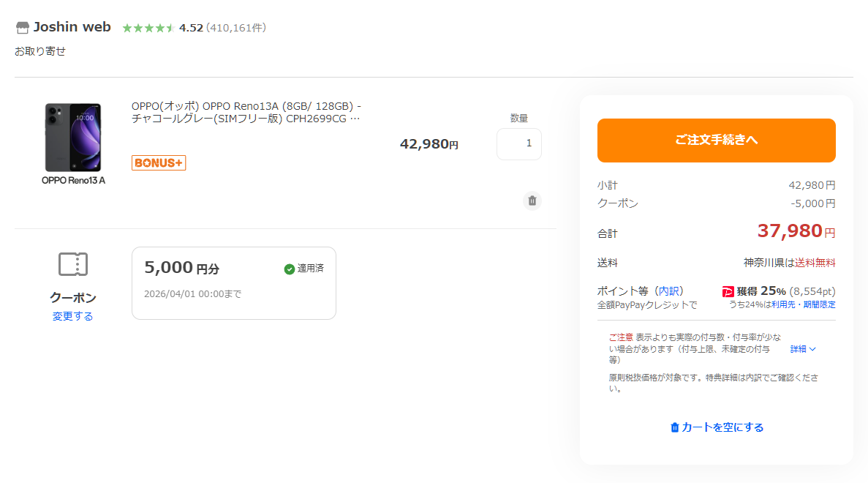Click カートを空にする to empty the cart
This screenshot has height=483, width=868.
(x=717, y=427)
